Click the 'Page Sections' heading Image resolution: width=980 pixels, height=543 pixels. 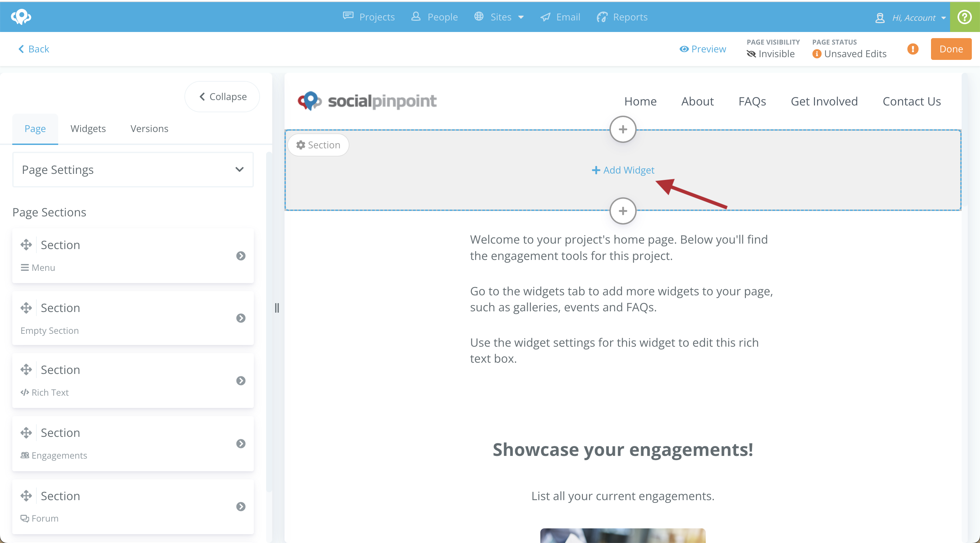click(x=49, y=212)
